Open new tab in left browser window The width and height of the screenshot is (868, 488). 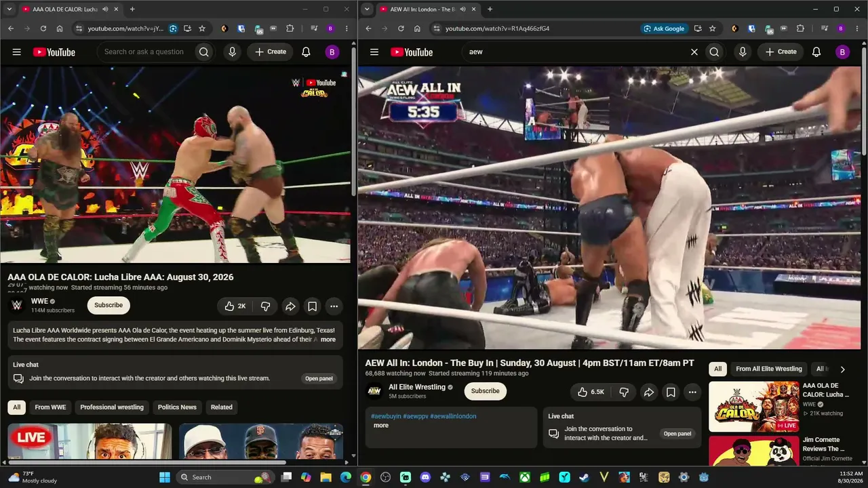point(132,9)
